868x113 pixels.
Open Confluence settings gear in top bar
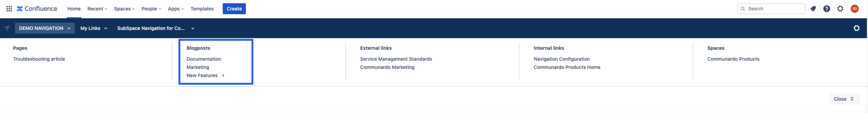coord(840,9)
